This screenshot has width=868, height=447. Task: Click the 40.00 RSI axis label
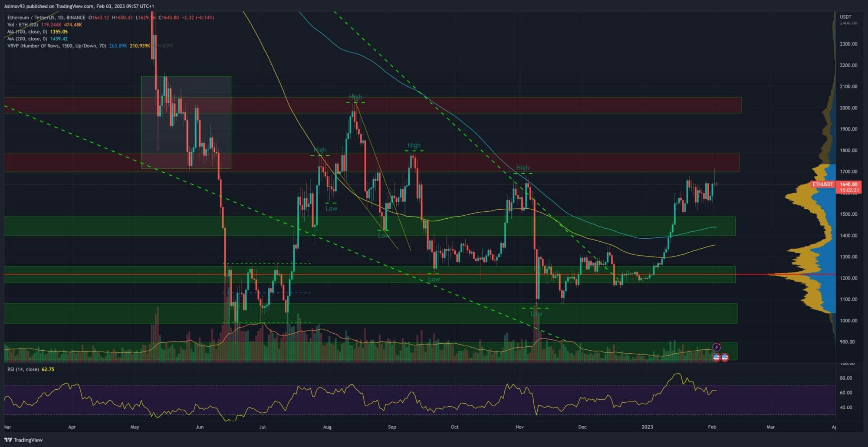pos(846,407)
